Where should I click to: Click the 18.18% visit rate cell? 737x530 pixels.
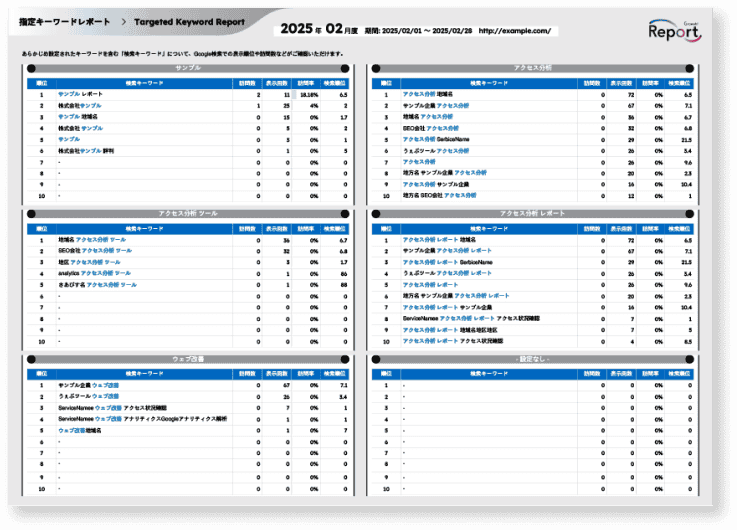pyautogui.click(x=308, y=95)
